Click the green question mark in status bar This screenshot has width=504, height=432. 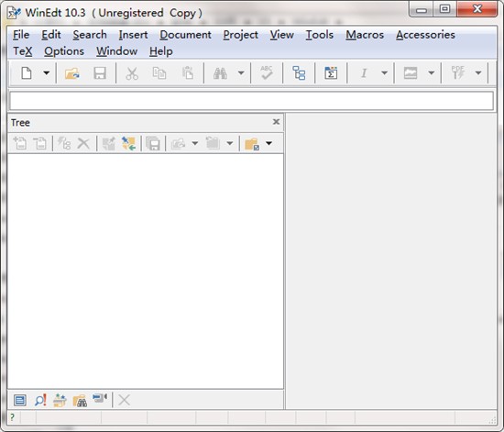(x=12, y=417)
